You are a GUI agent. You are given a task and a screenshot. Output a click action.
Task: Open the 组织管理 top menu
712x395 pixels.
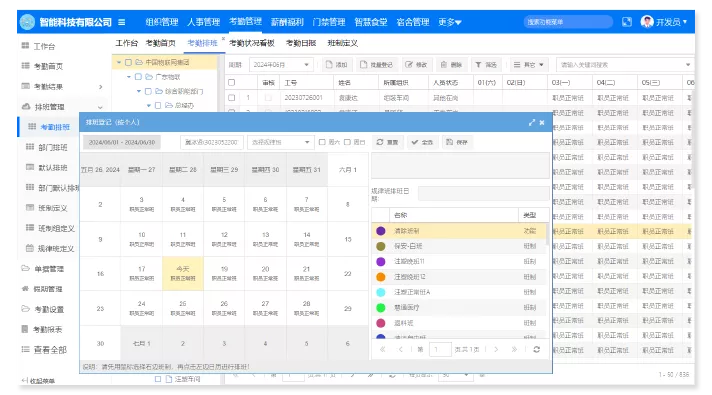162,22
